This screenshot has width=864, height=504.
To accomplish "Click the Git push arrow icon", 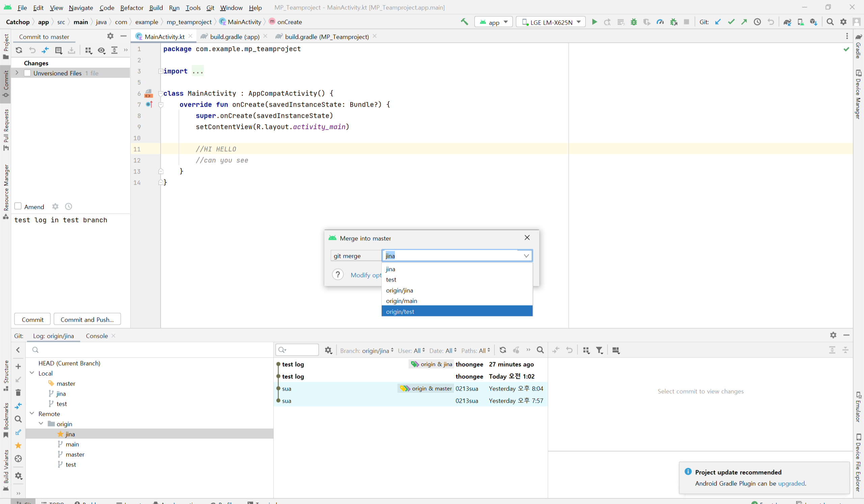I will [x=744, y=22].
